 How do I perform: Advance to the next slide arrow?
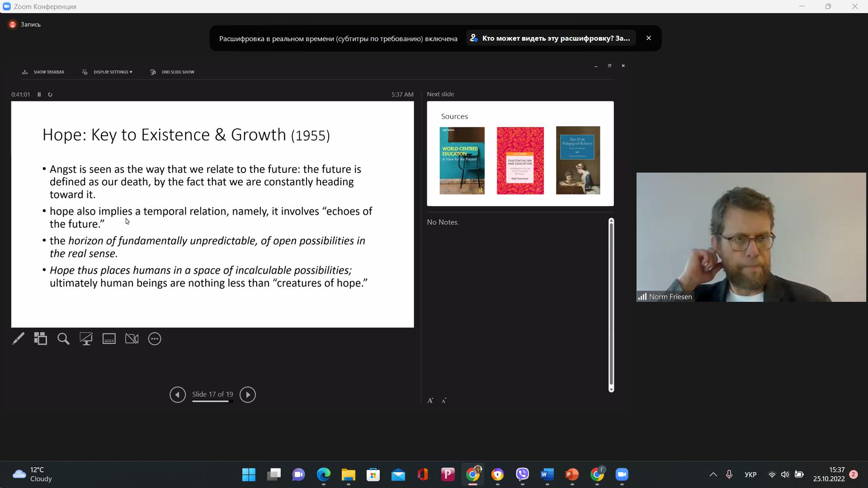point(247,395)
